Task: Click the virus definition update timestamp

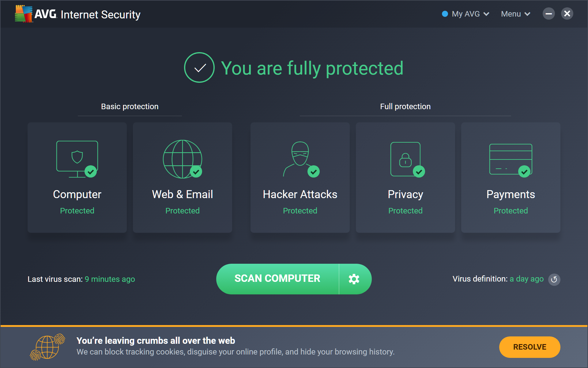Action: (x=529, y=278)
